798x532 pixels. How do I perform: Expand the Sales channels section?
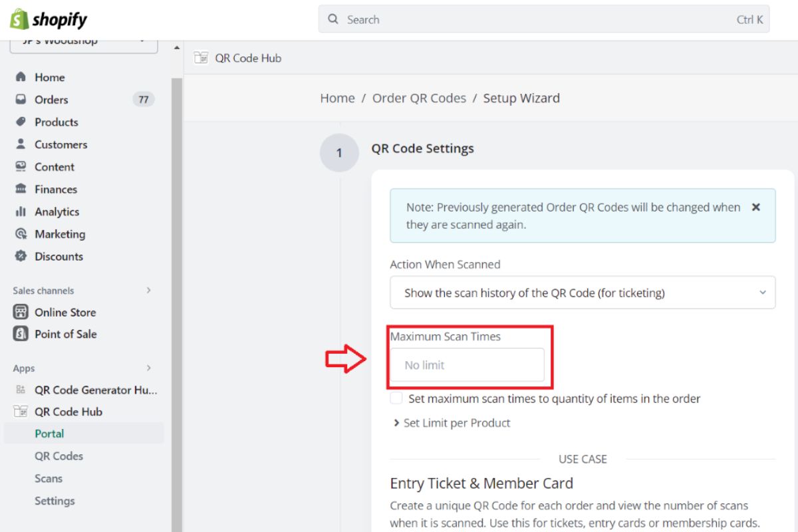point(149,291)
